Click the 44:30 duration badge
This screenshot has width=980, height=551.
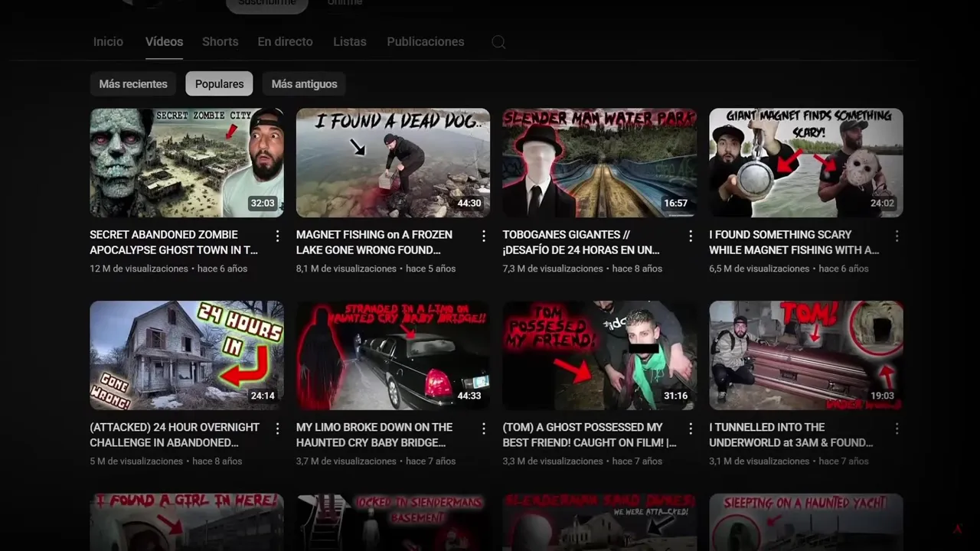[469, 204]
